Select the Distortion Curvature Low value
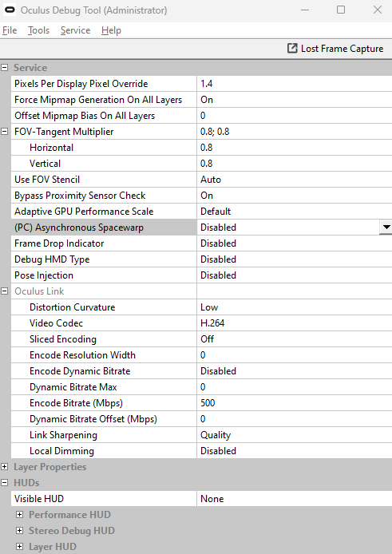Screen dimensions: 392x554 tap(295, 307)
